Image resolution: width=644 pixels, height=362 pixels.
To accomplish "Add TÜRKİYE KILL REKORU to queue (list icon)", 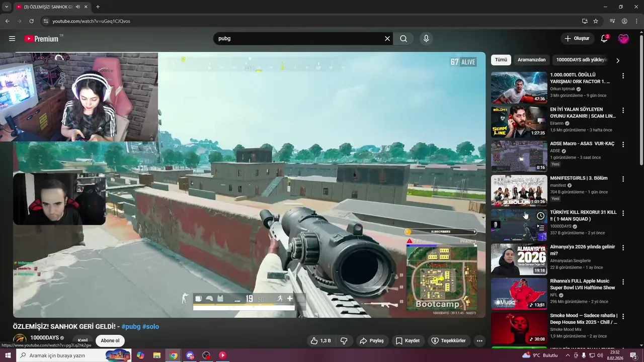I will click(540, 227).
